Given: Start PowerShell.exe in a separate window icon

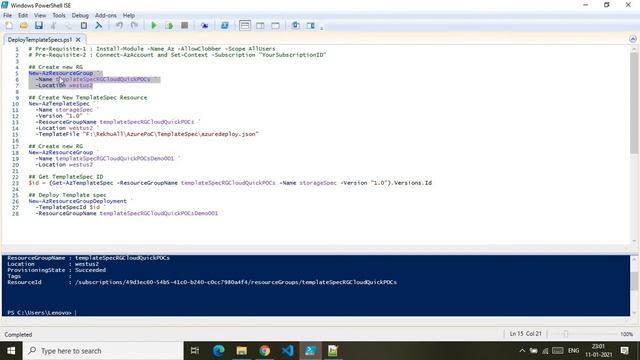Looking at the screenshot, I should click(224, 25).
